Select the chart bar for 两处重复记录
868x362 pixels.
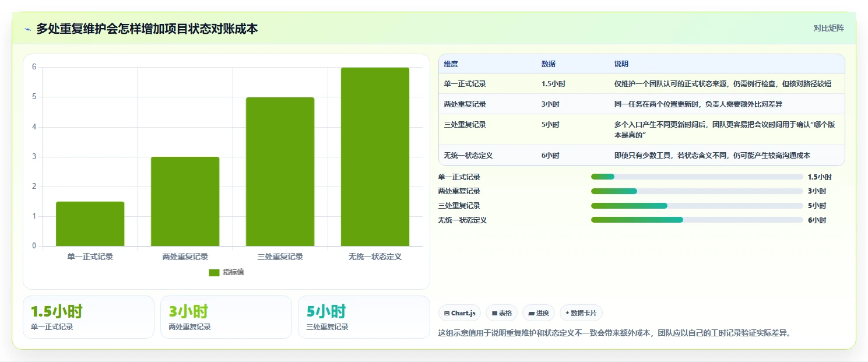(x=185, y=201)
